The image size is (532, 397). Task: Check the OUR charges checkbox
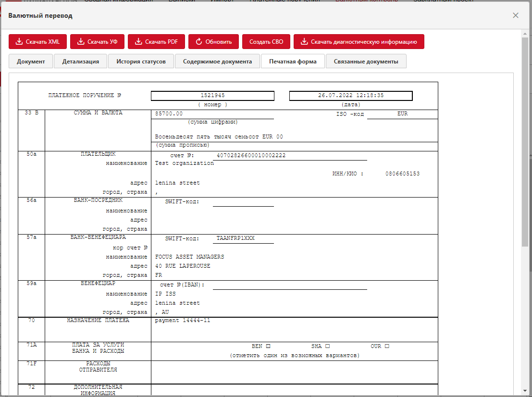(x=387, y=346)
